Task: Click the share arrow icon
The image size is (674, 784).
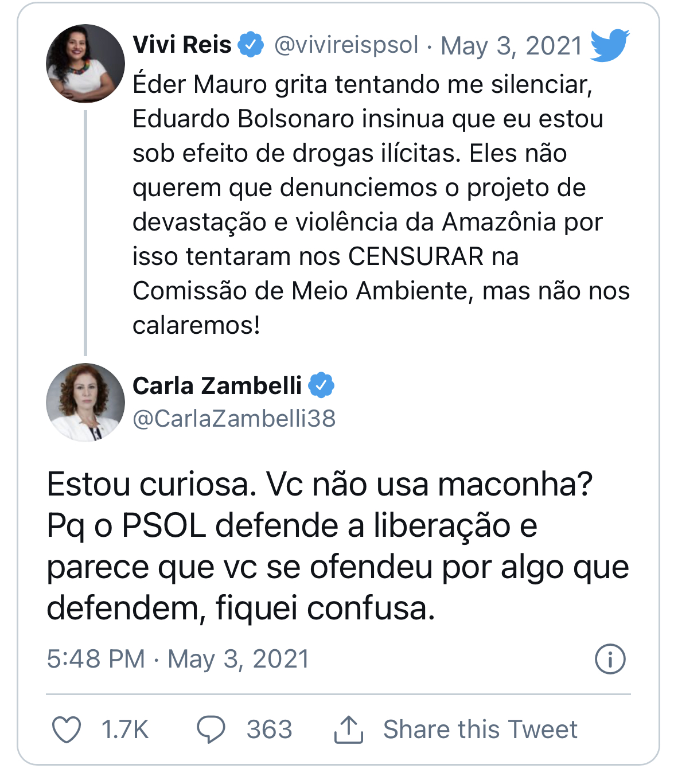Action: pyautogui.click(x=348, y=730)
